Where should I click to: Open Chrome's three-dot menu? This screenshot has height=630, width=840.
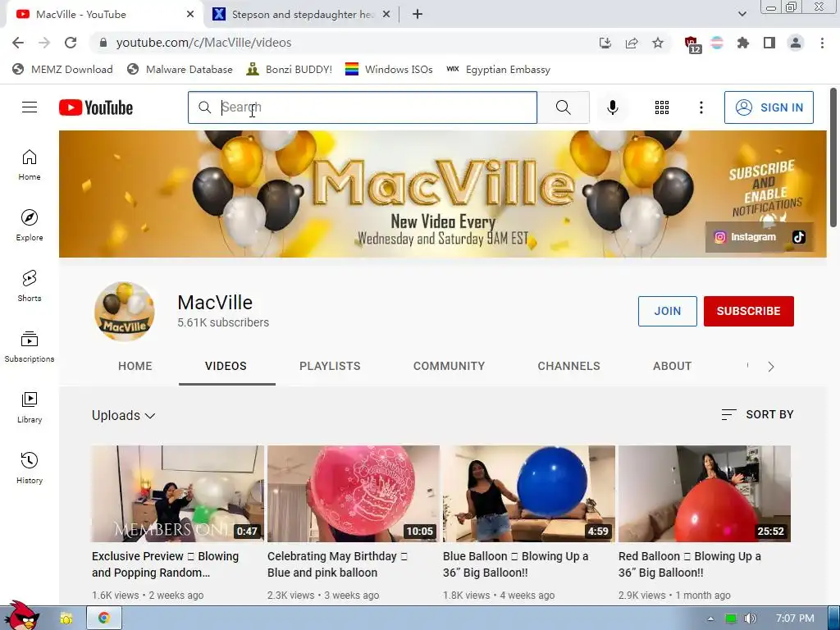(822, 43)
